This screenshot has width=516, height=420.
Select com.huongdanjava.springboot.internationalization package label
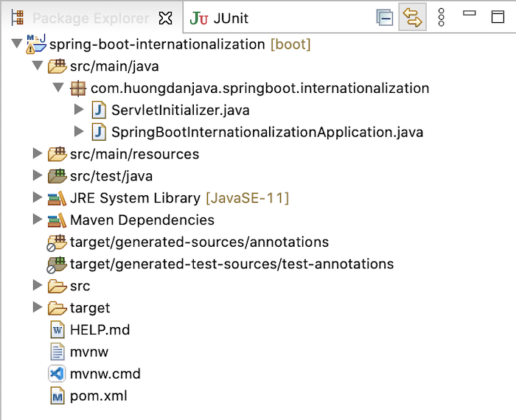[x=260, y=88]
